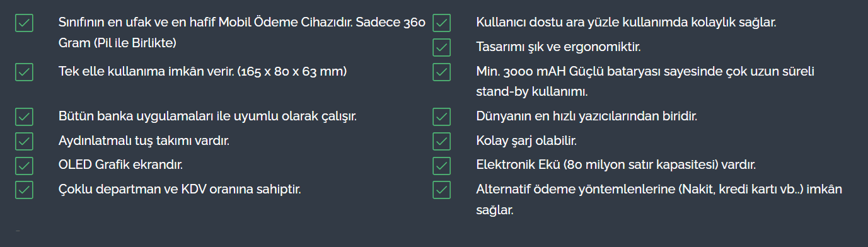Click the "Aydınlatmalı tuş takımı vardır" text
The image size is (868, 247).
pyautogui.click(x=144, y=141)
